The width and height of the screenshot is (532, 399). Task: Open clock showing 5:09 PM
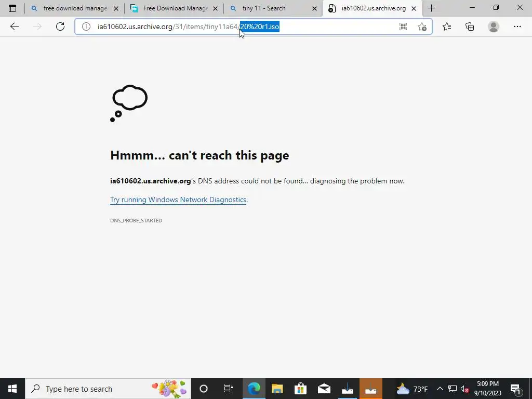[487, 389]
